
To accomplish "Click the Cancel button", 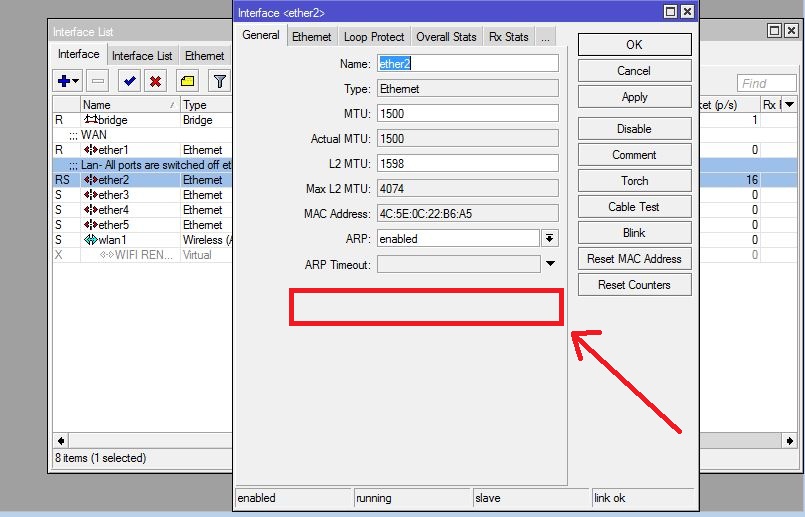I will (635, 71).
